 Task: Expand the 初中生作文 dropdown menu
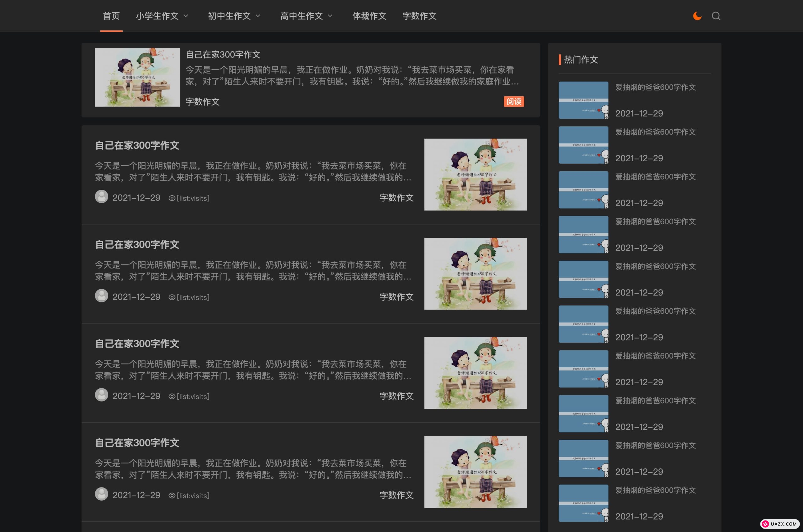point(234,16)
